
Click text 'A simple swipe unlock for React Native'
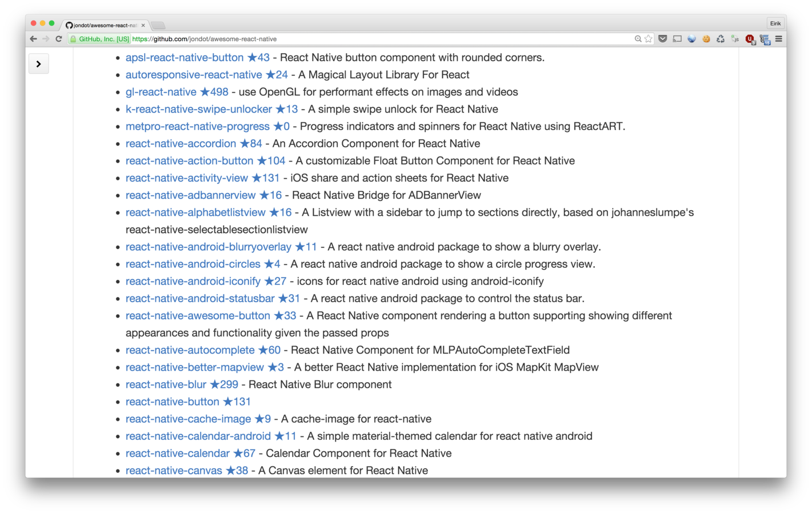pos(403,109)
